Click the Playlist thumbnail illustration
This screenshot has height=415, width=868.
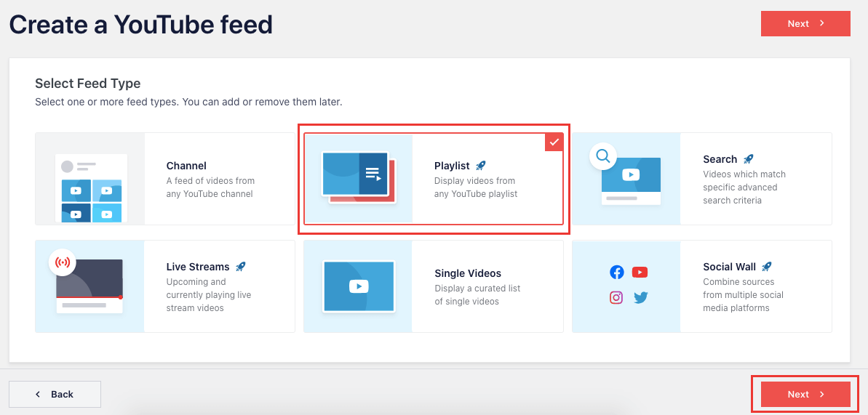pyautogui.click(x=359, y=179)
